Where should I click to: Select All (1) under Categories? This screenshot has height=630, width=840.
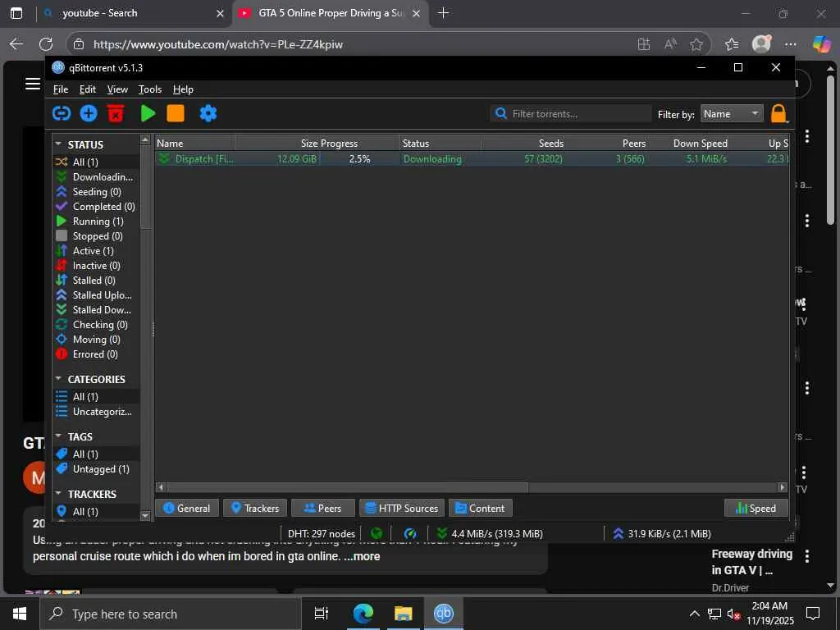pos(95,396)
